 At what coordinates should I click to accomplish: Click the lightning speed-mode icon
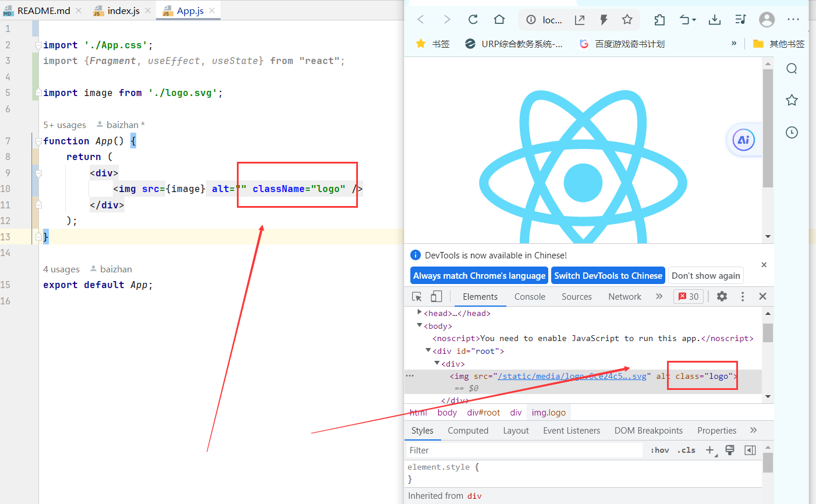click(604, 20)
